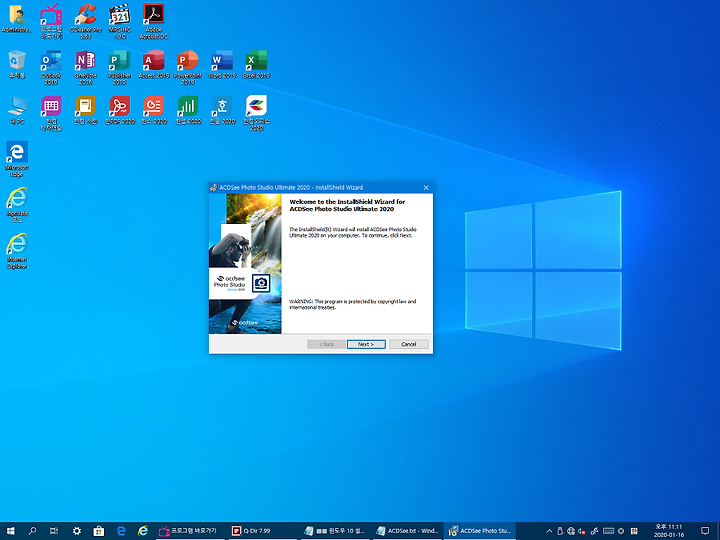Switch to Windows 10 notepad taskbar item
The height and width of the screenshot is (540, 720).
coord(335,531)
